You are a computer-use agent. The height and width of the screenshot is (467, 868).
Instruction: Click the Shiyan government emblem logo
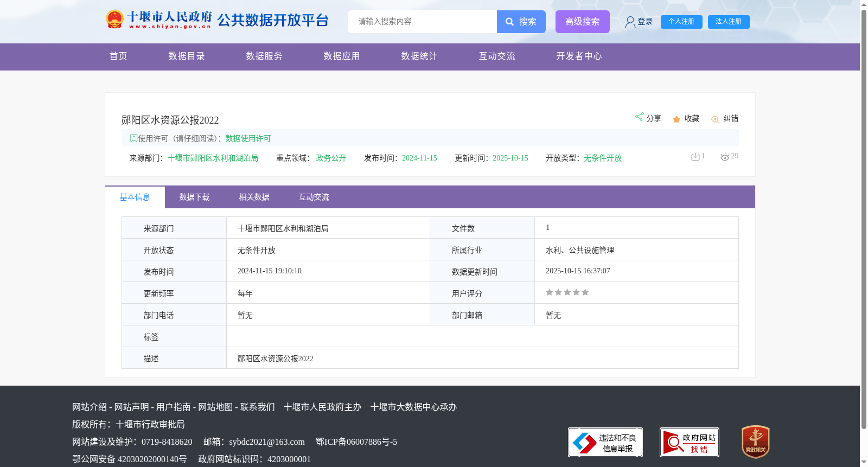point(114,20)
